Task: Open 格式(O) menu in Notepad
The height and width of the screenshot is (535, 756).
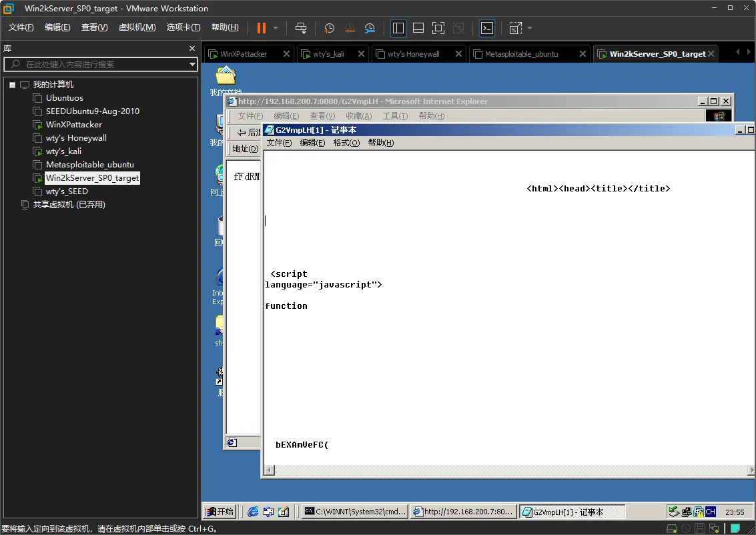Action: pos(347,143)
